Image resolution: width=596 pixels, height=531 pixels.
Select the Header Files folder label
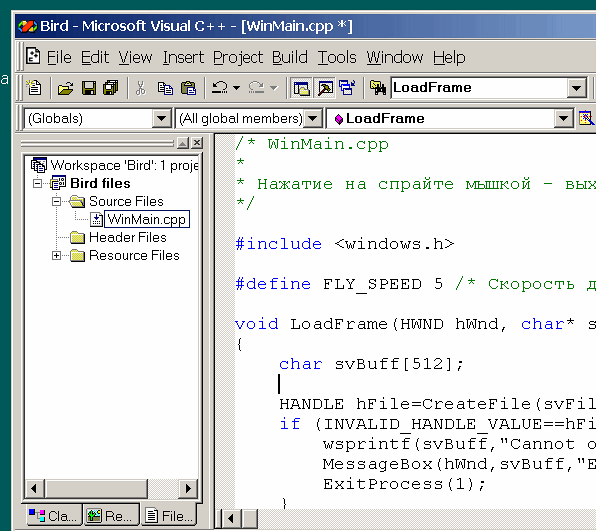tap(128, 238)
